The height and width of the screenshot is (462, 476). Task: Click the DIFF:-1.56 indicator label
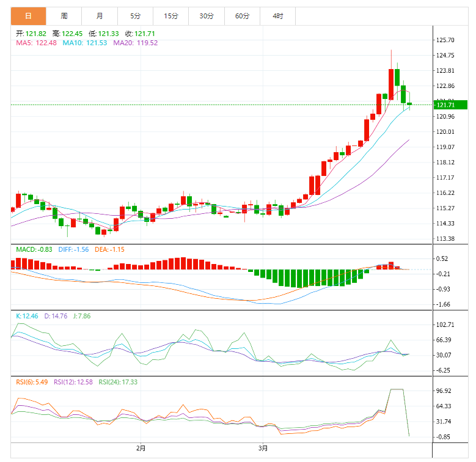point(73,249)
